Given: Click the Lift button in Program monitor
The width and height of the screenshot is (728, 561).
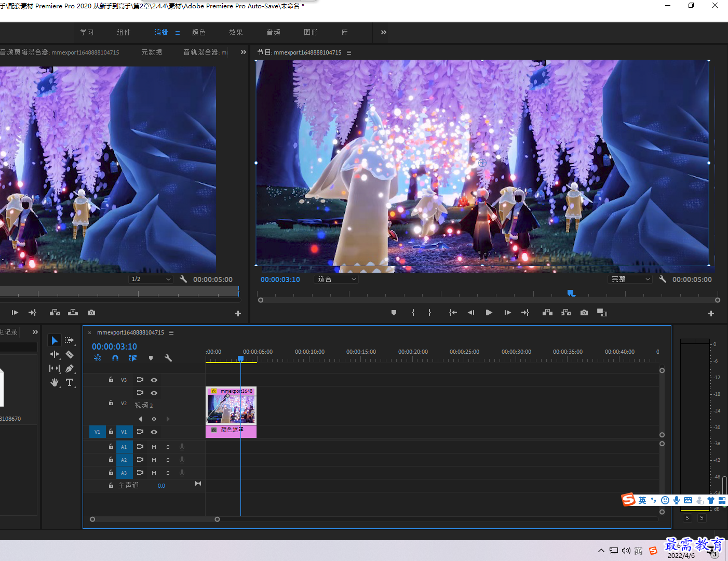Looking at the screenshot, I should click(547, 313).
